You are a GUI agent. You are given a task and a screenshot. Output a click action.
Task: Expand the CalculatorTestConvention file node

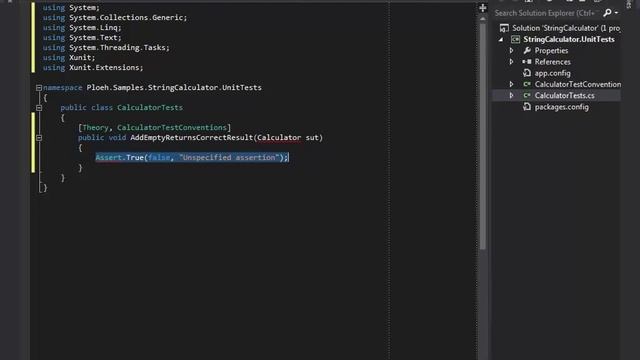[511, 84]
